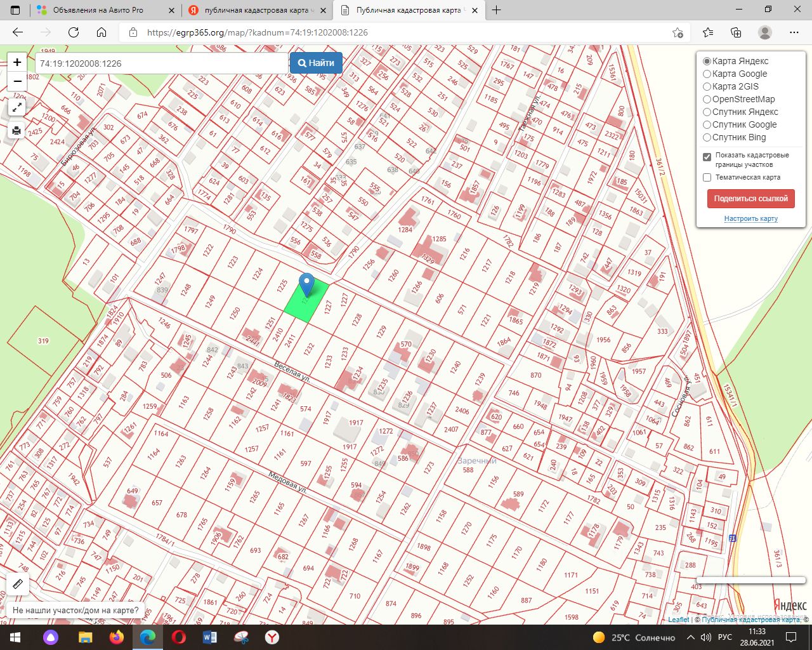This screenshot has width=812, height=650.
Task: Switch to Объявления на Авито Pro tab
Action: 98,10
